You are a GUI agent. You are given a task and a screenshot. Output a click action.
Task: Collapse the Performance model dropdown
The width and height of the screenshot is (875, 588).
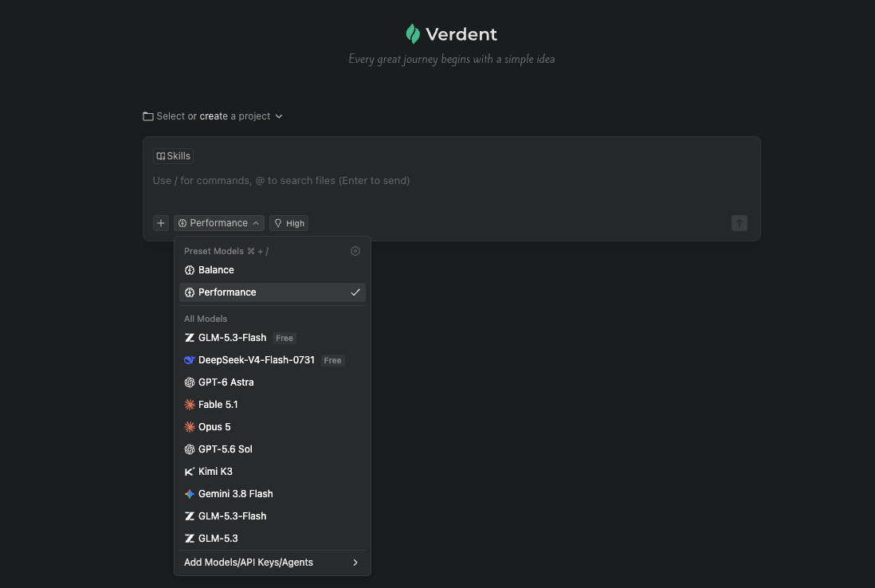pyautogui.click(x=218, y=223)
